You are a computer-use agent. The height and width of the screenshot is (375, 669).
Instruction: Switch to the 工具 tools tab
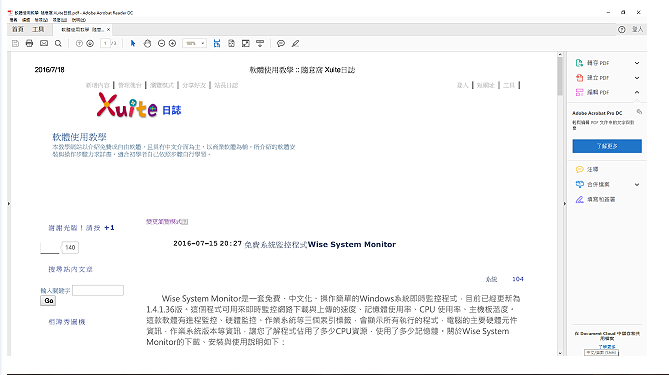(38, 29)
